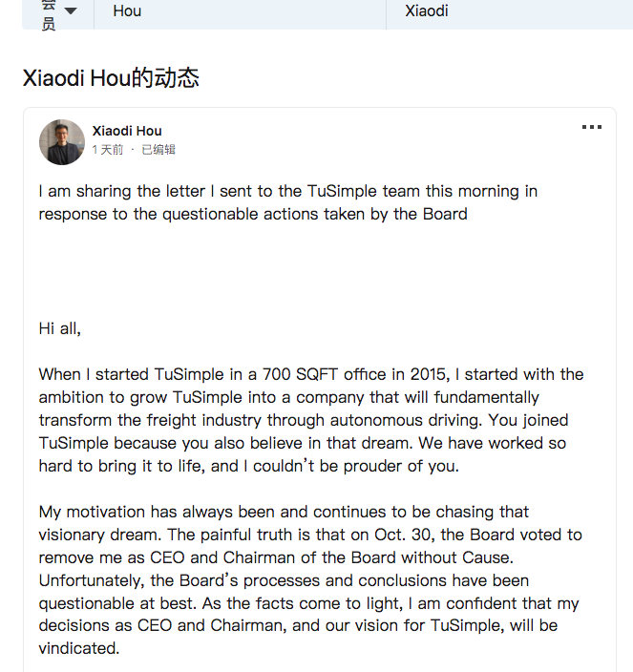
Task: Click the 'Hi all,' greeting line
Action: (x=59, y=328)
